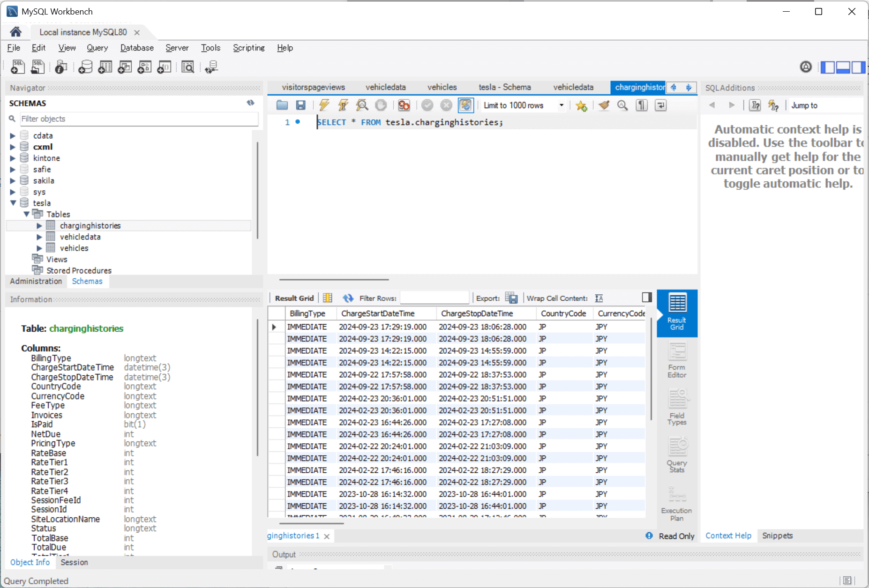Toggle invisible characters display (pilcrow icon)
This screenshot has width=869, height=588.
point(642,105)
